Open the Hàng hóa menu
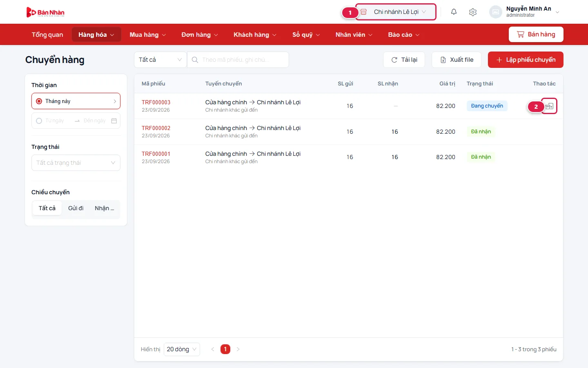The width and height of the screenshot is (588, 368). tap(96, 35)
